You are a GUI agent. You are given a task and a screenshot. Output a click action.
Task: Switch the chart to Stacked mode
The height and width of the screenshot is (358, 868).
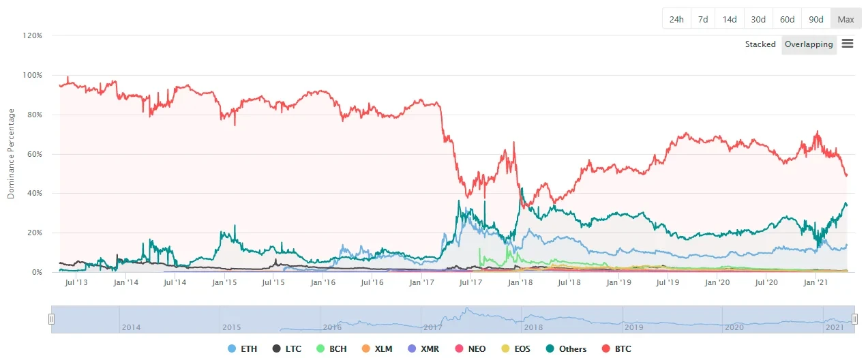(x=760, y=44)
